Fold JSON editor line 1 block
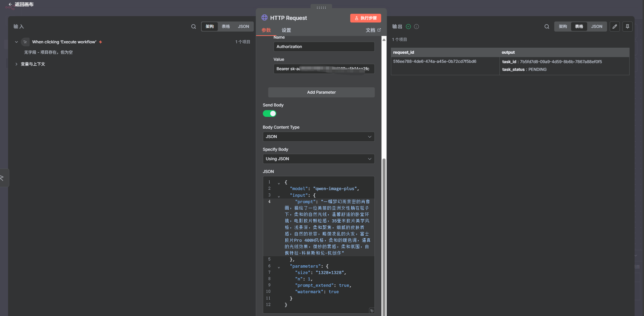The width and height of the screenshot is (644, 316). [279, 183]
